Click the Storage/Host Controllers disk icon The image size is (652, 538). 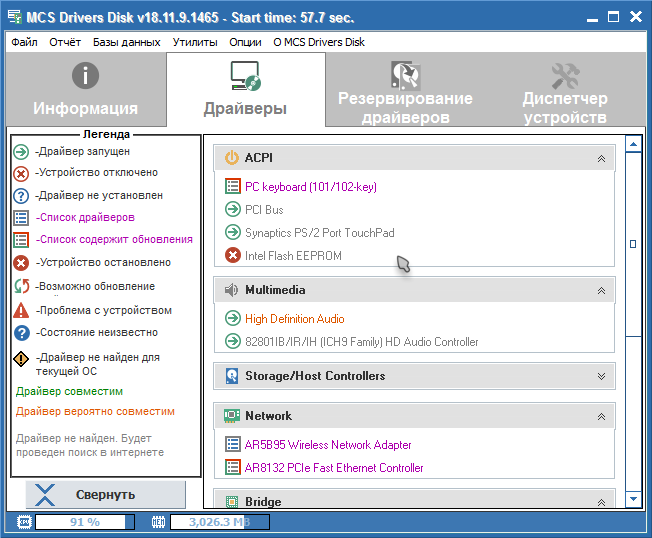click(x=232, y=376)
